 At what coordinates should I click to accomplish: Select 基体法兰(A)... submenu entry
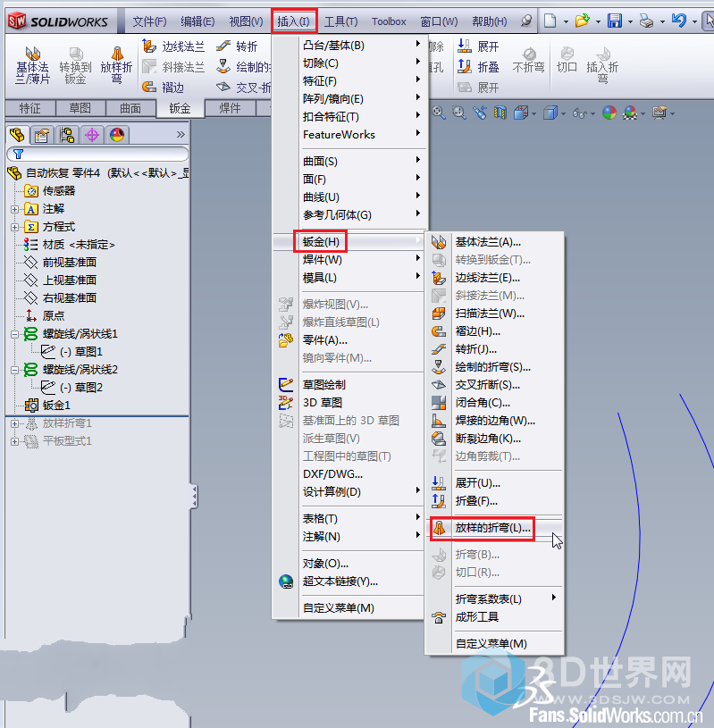pyautogui.click(x=494, y=242)
